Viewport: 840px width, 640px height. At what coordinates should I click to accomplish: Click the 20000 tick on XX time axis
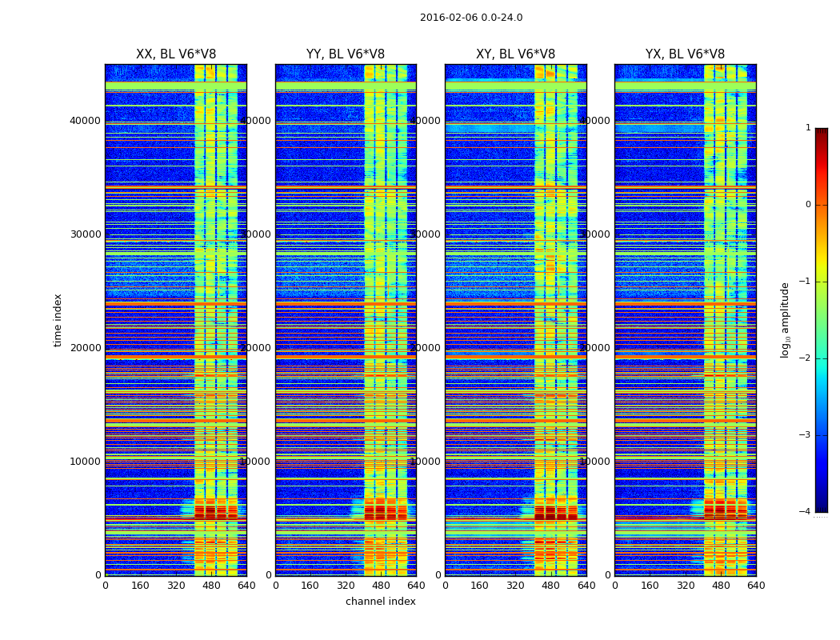coord(85,347)
